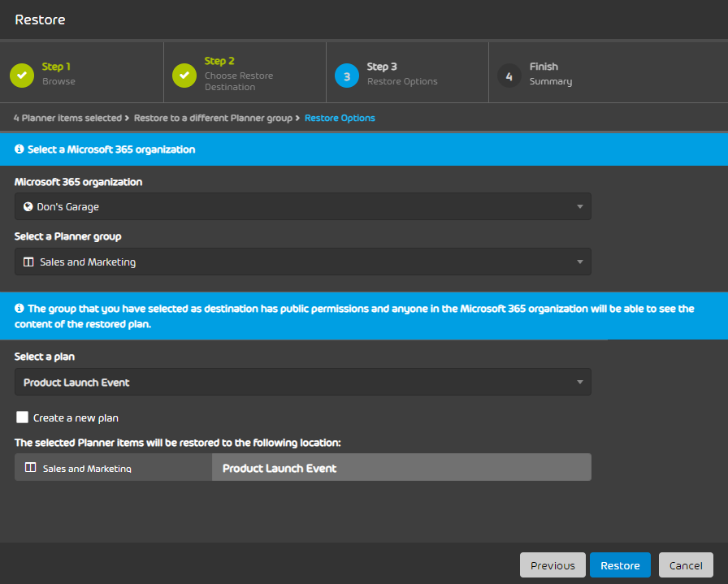Viewport: 728px width, 584px height.
Task: Click the blue Step 3 number circle
Action: [x=347, y=76]
